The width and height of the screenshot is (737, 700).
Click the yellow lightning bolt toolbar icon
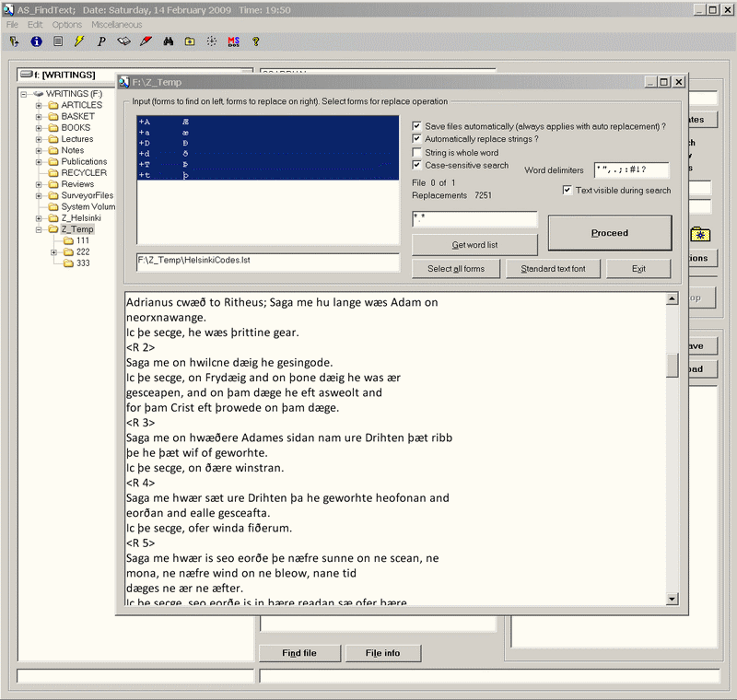click(x=79, y=41)
